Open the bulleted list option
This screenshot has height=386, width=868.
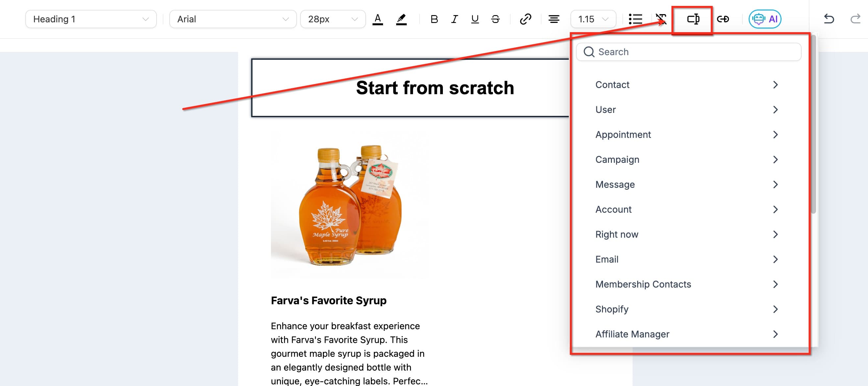(x=635, y=19)
